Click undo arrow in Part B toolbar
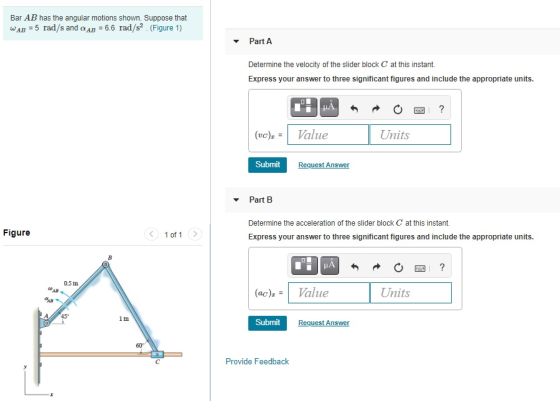The height and width of the screenshot is (401, 560). (355, 267)
